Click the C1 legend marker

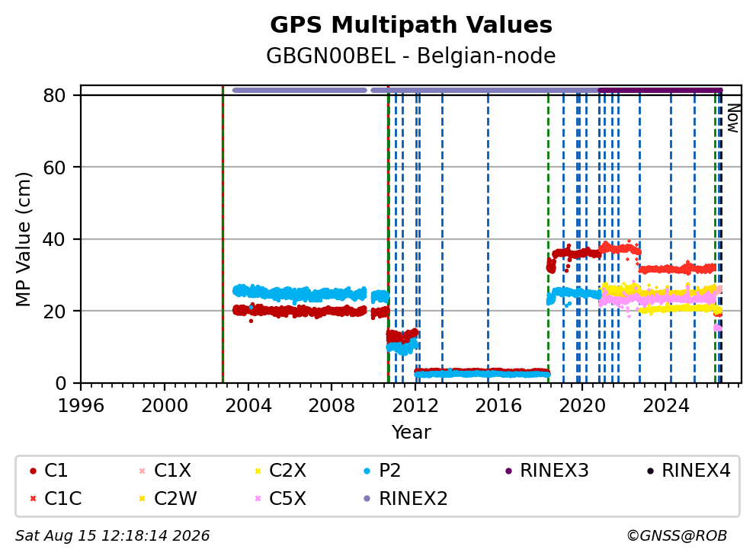pos(33,471)
